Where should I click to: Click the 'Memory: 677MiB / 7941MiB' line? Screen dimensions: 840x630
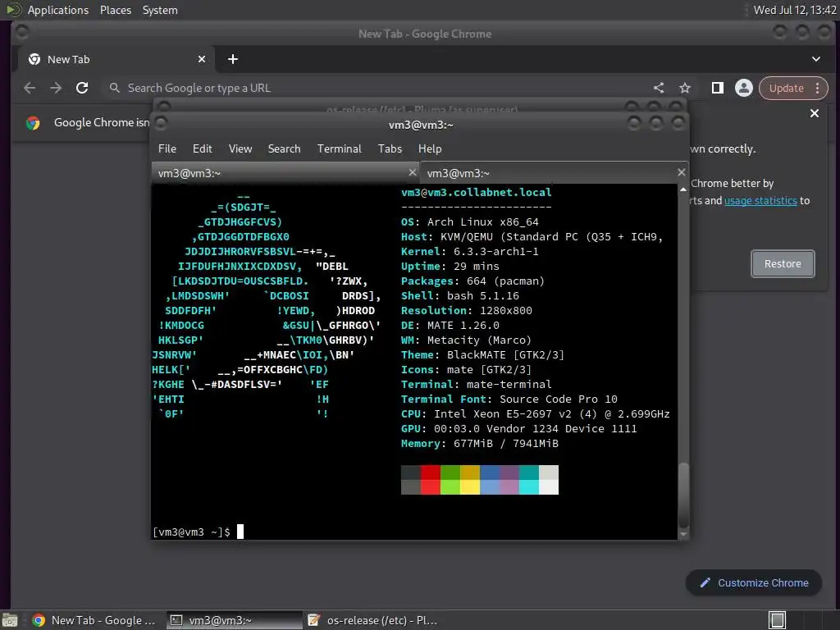(479, 444)
